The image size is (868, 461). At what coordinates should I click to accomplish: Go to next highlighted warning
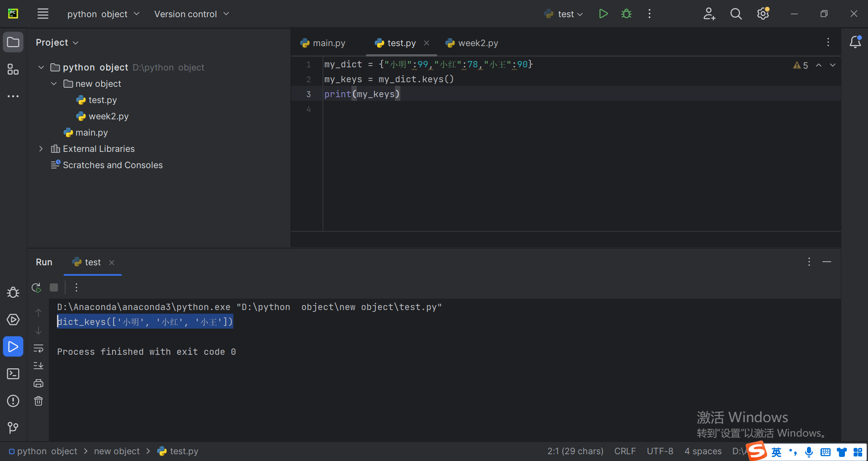coord(832,65)
